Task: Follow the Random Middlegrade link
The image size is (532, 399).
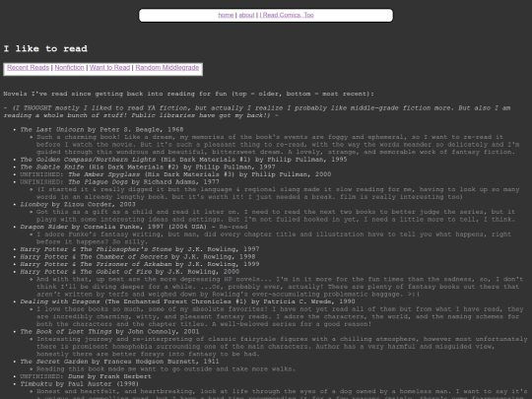Action: [167, 68]
